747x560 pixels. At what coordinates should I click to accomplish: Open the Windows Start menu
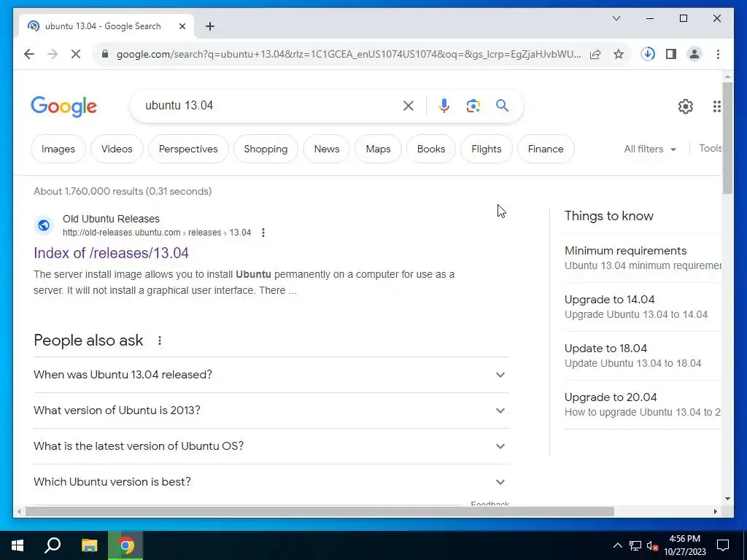click(18, 545)
